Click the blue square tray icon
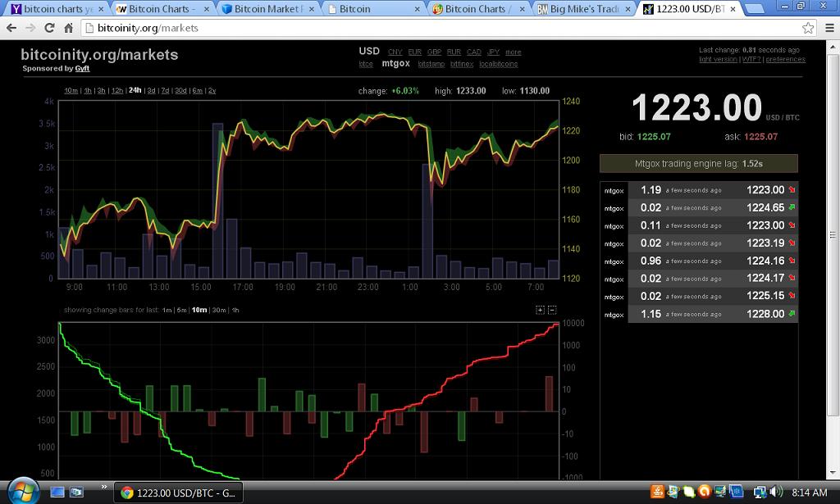 click(x=737, y=491)
